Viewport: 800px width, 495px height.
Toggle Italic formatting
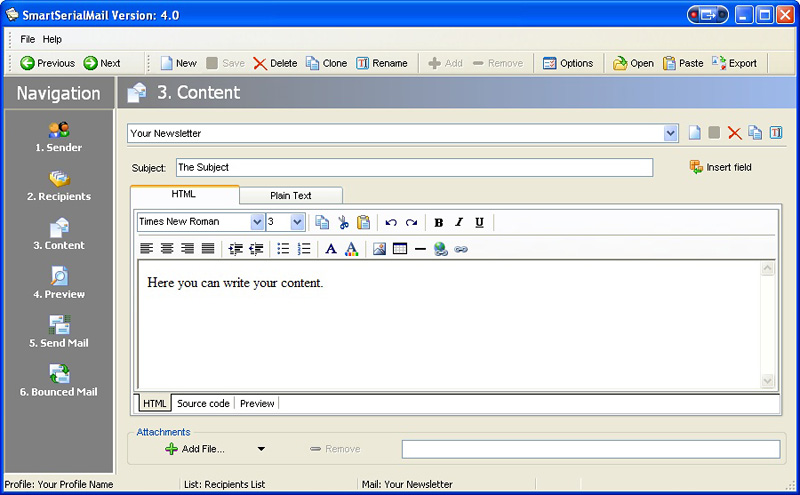point(459,222)
